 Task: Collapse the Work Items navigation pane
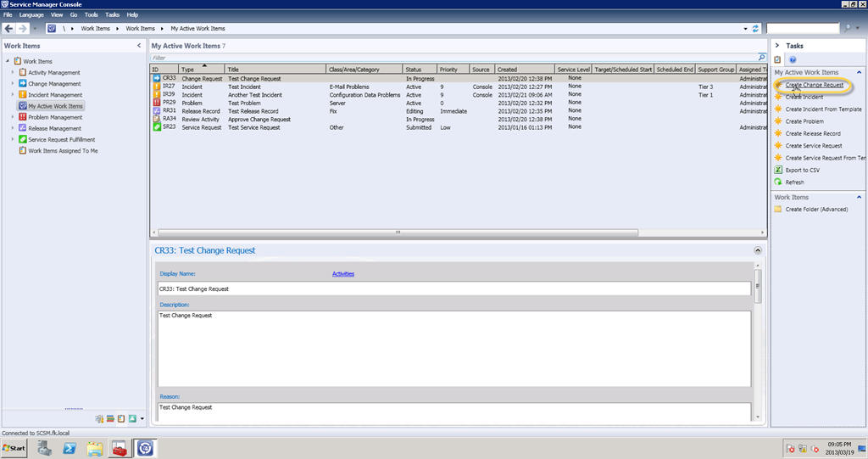tap(139, 46)
